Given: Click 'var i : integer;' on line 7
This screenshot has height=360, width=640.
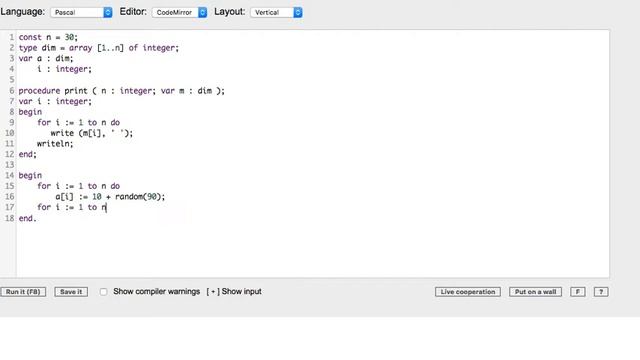Looking at the screenshot, I should (x=55, y=101).
